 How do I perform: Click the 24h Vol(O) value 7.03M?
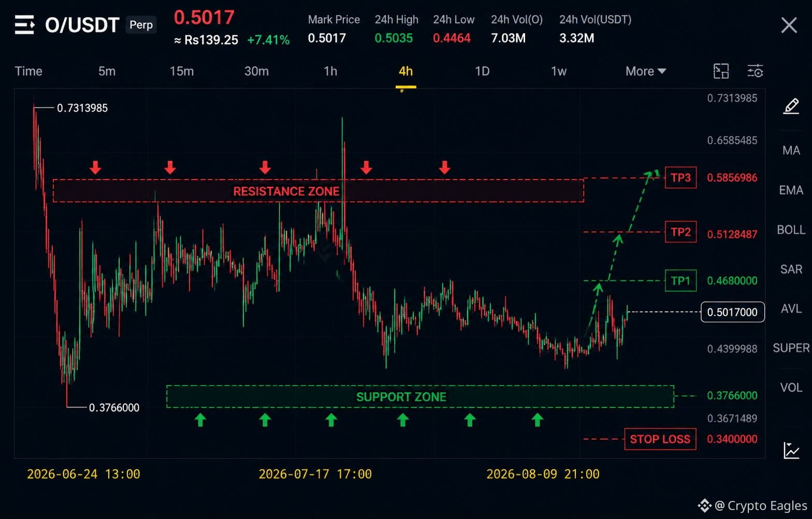coord(508,38)
